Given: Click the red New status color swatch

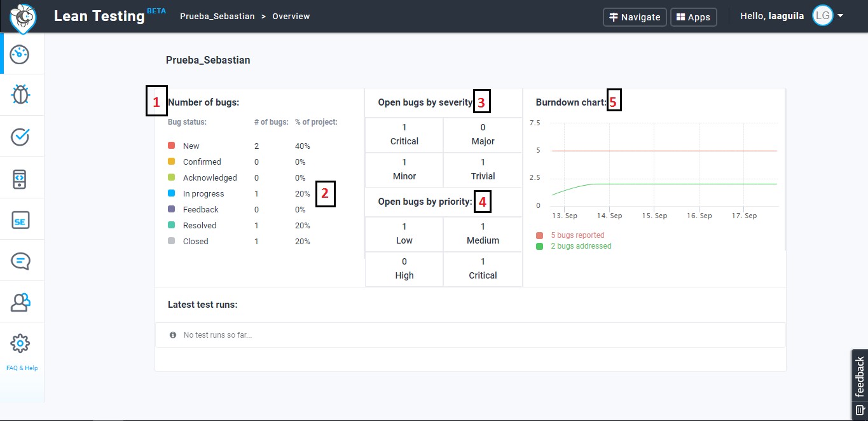Looking at the screenshot, I should point(171,146).
